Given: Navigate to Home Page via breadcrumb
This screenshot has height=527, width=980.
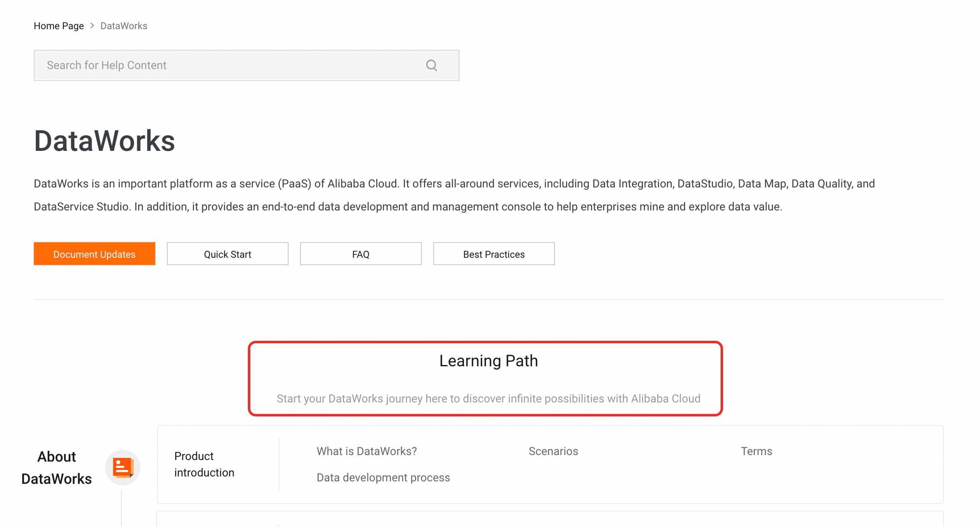Looking at the screenshot, I should (58, 25).
